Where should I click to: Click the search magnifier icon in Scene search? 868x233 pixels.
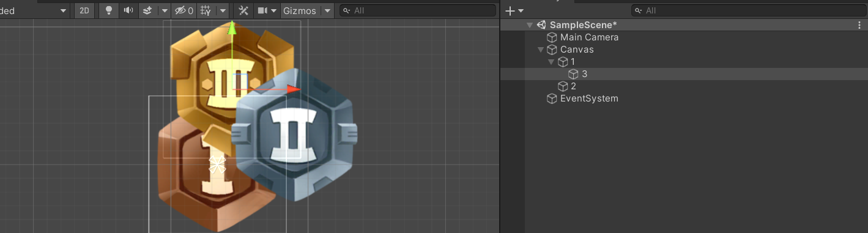[347, 10]
